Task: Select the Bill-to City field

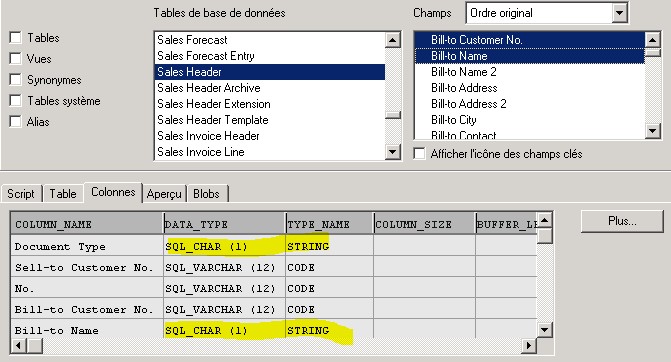Action: point(530,120)
